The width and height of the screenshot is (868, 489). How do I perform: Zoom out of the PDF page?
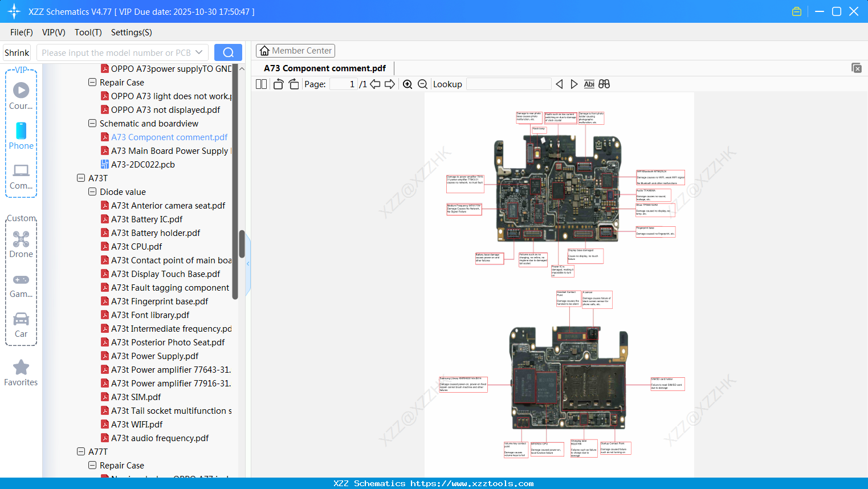(422, 84)
